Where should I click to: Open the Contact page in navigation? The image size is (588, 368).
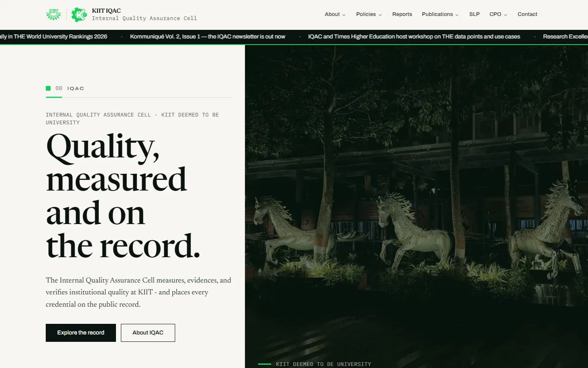528,14
